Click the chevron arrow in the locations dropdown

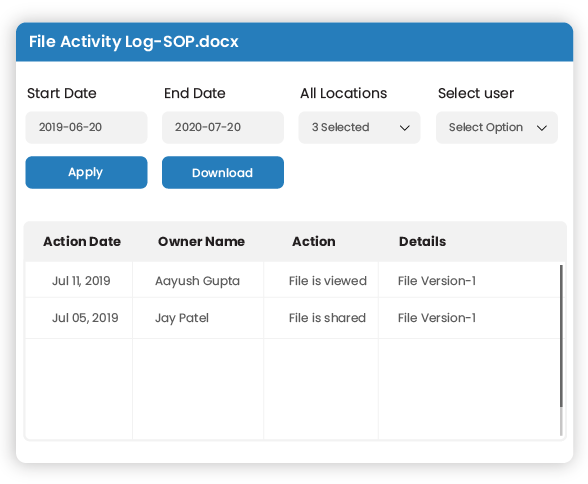(404, 128)
